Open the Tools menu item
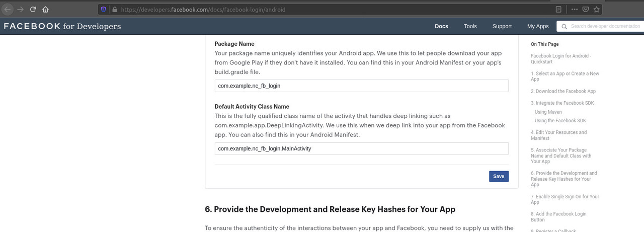The width and height of the screenshot is (644, 232). [470, 26]
